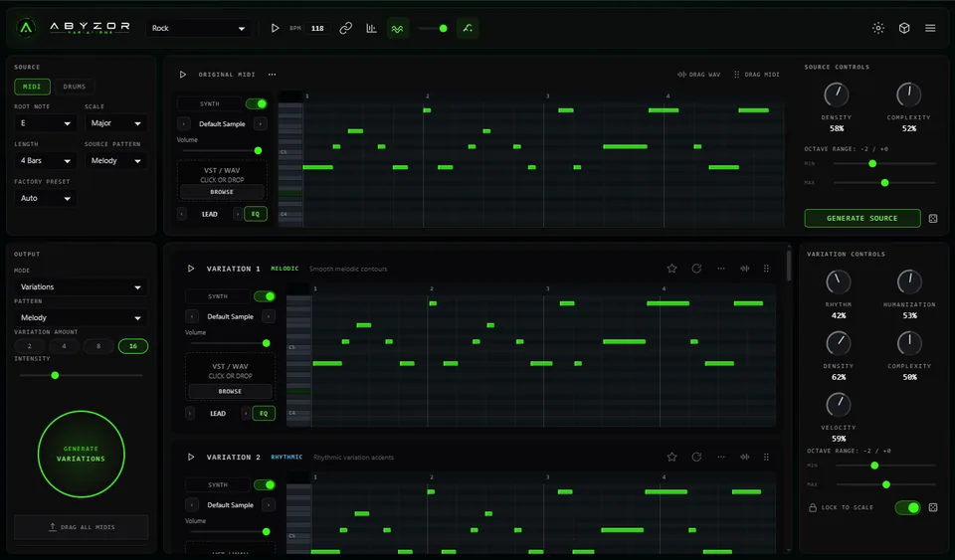Click Variation 1 waveform drag icon

[x=745, y=269]
